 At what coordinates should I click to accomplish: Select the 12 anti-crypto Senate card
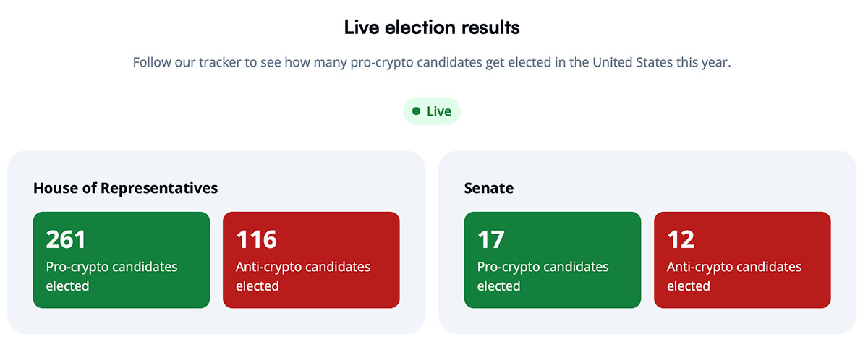point(742,260)
